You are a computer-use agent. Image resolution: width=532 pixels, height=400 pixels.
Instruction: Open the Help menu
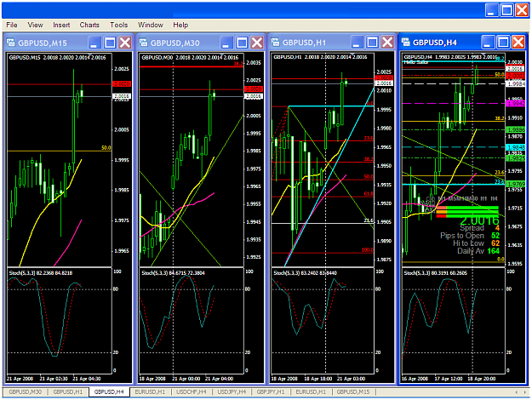(180, 25)
